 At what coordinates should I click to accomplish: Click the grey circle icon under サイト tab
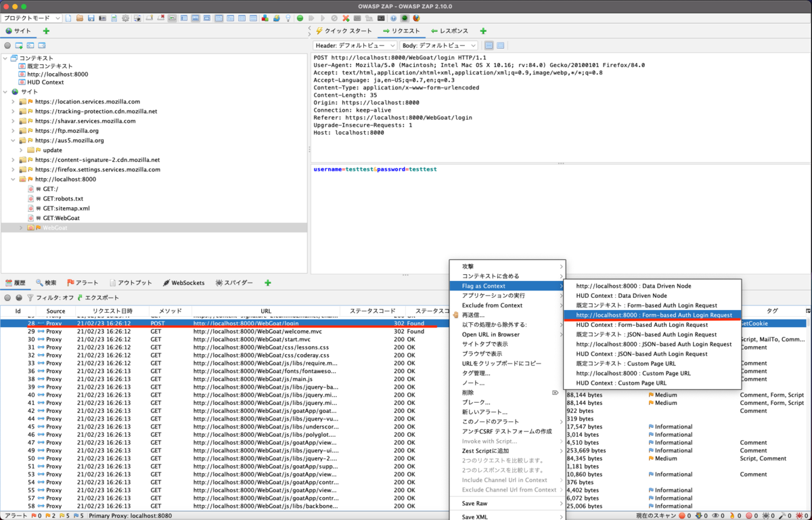click(7, 45)
